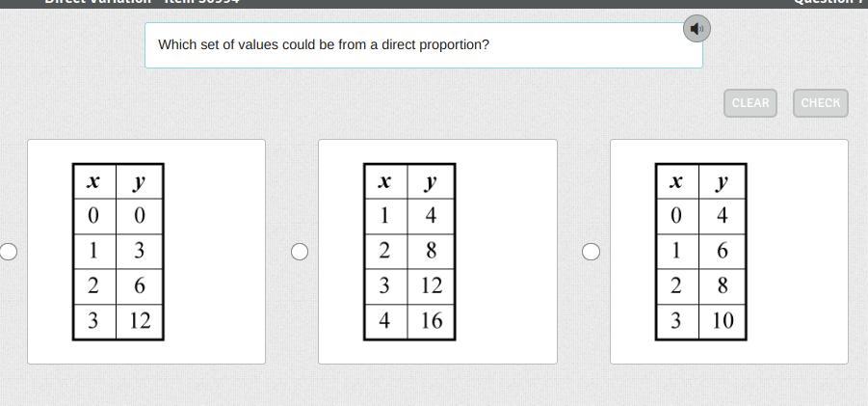Select the radio button for the third table
The width and height of the screenshot is (868, 406).
(591, 252)
